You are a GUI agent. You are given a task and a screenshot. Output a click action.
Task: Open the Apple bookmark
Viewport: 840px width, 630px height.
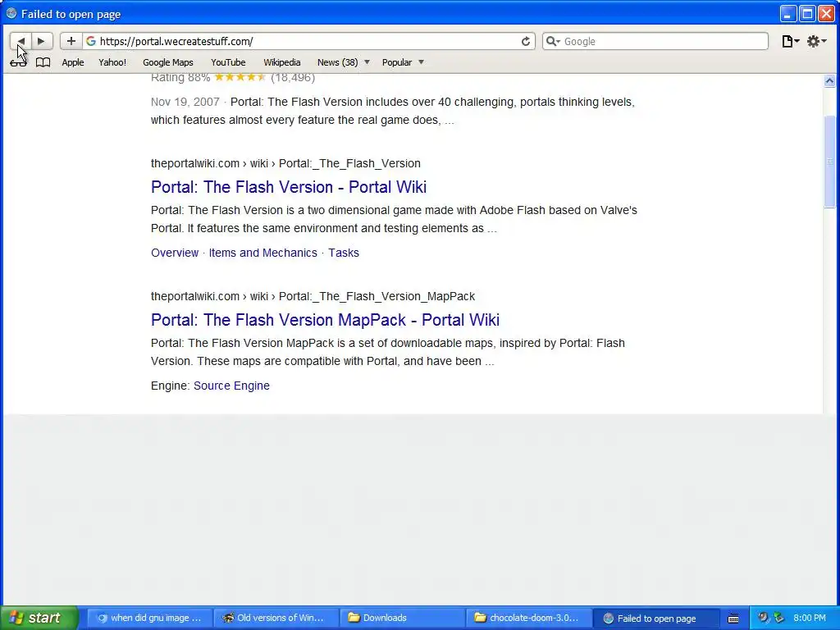(x=73, y=62)
